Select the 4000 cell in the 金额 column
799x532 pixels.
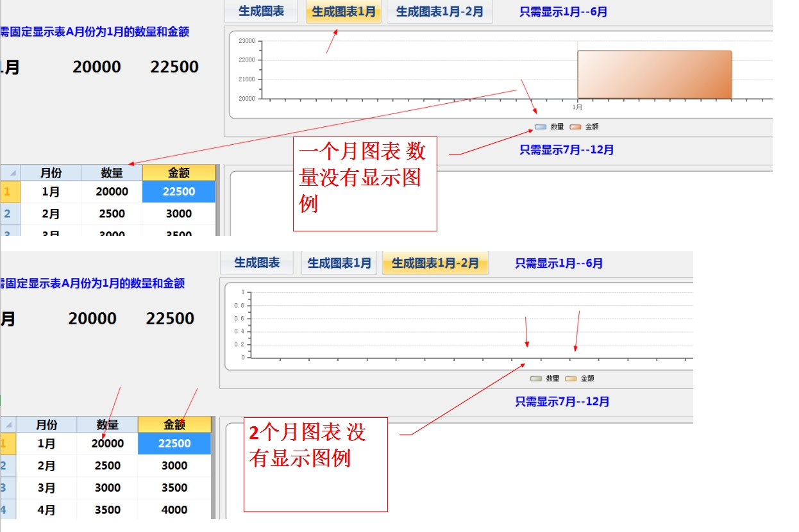[174, 510]
